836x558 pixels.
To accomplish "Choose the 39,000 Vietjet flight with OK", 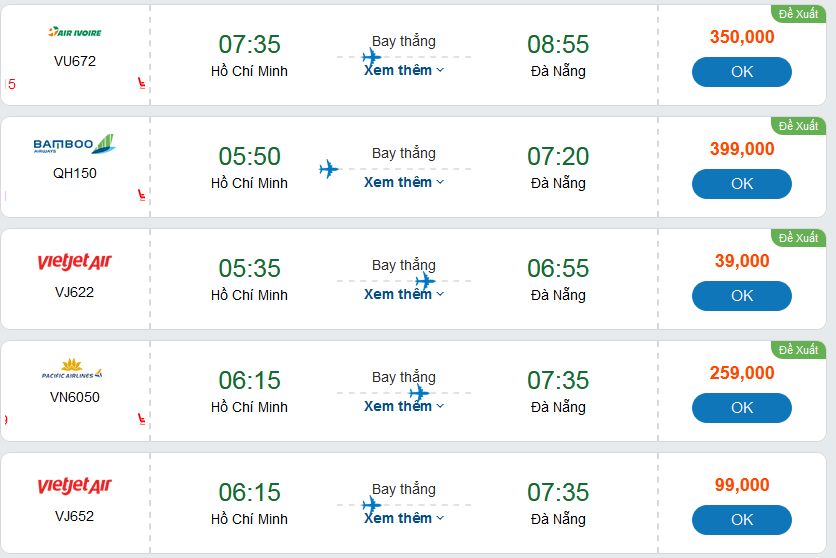I will point(741,296).
